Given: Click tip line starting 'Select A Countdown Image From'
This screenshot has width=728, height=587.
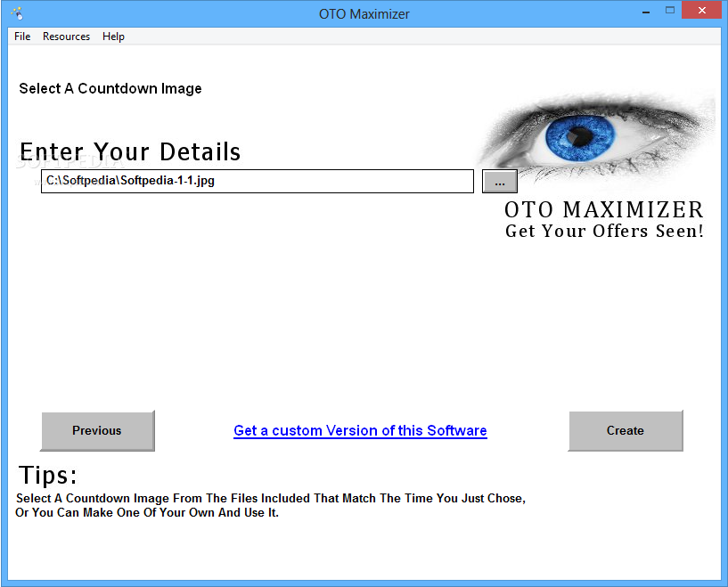Looking at the screenshot, I should coord(271,498).
